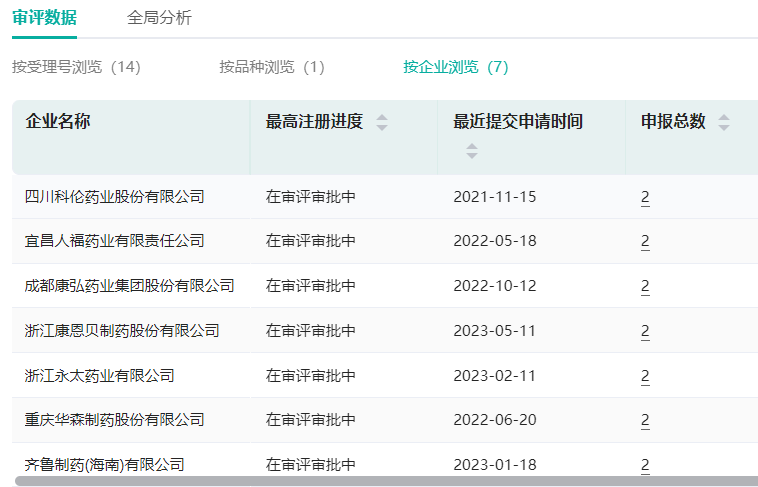Open 齐鲁制药(海南) application count link
758x487 pixels.
point(645,465)
